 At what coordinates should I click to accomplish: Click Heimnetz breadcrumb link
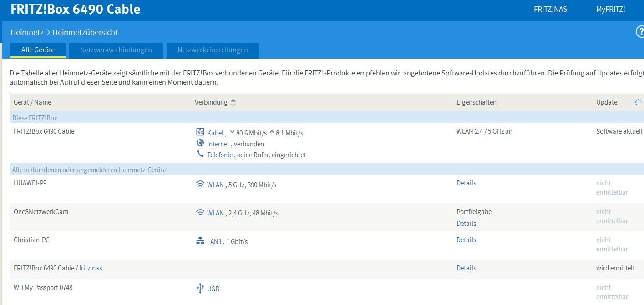click(x=27, y=32)
